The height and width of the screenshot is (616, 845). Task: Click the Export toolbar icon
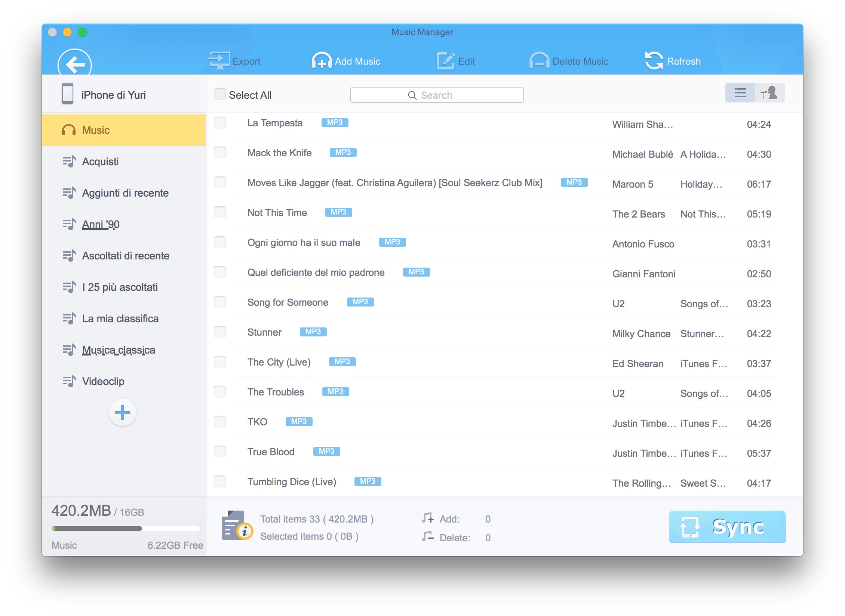pos(219,61)
